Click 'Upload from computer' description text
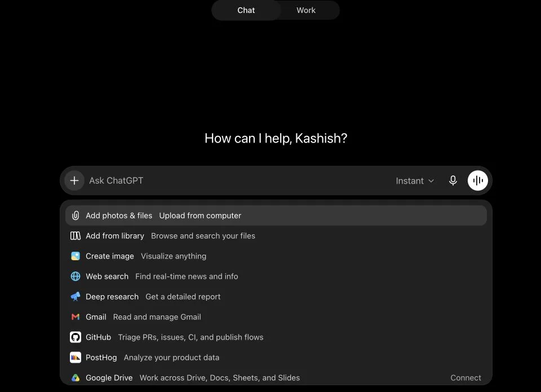This screenshot has height=392, width=541. click(x=200, y=216)
